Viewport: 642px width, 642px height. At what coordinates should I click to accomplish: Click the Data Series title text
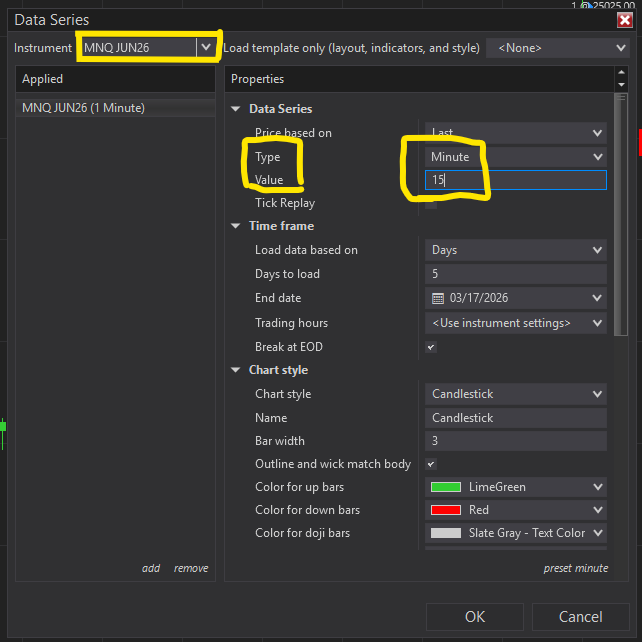[x=52, y=20]
